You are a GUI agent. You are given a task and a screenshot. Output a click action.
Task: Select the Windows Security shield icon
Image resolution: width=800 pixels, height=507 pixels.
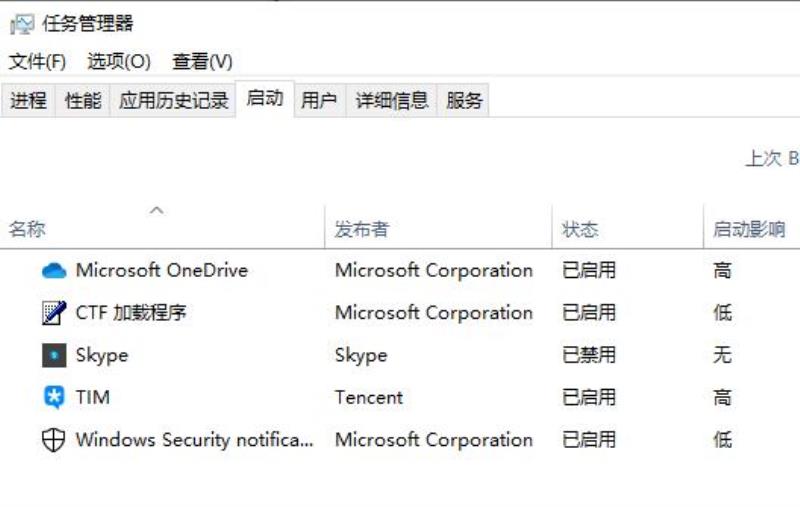54,440
